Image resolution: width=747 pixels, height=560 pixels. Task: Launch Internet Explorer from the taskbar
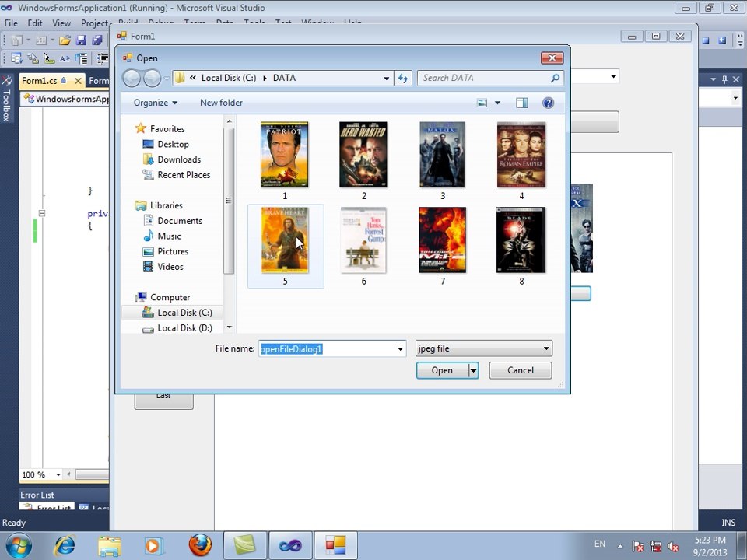tap(65, 545)
